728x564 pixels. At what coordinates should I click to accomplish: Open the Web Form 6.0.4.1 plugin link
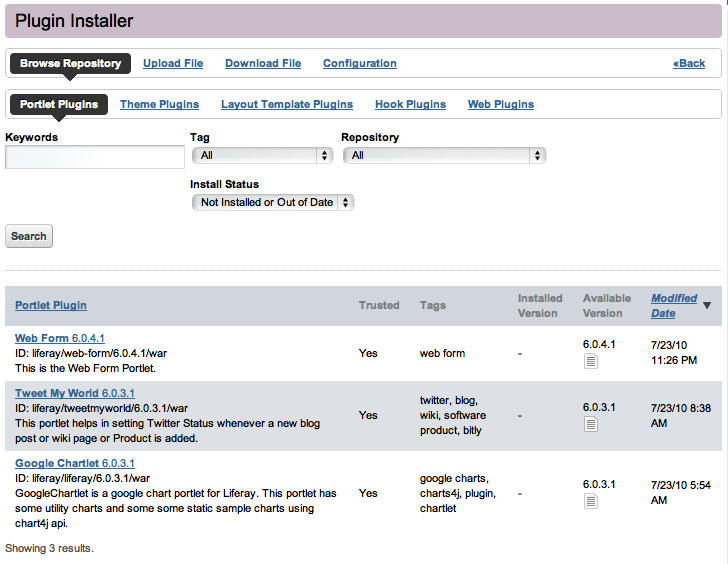(60, 338)
